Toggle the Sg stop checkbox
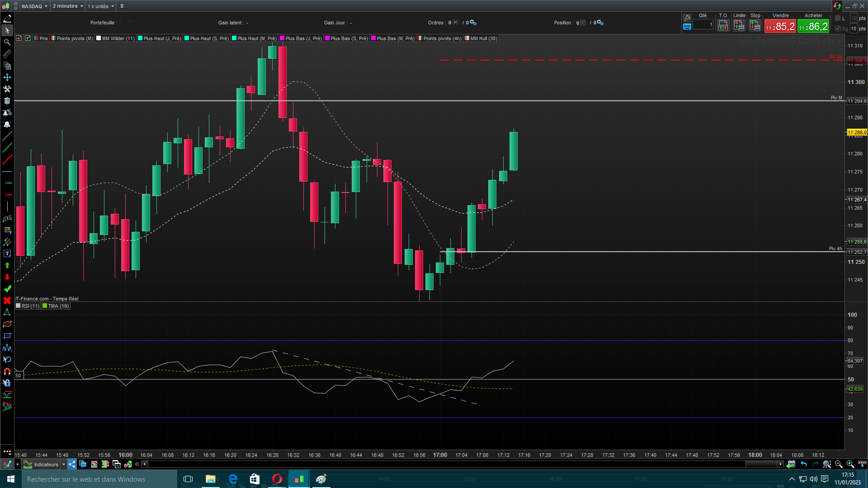Viewport: 868px width, 488px height. click(838, 28)
